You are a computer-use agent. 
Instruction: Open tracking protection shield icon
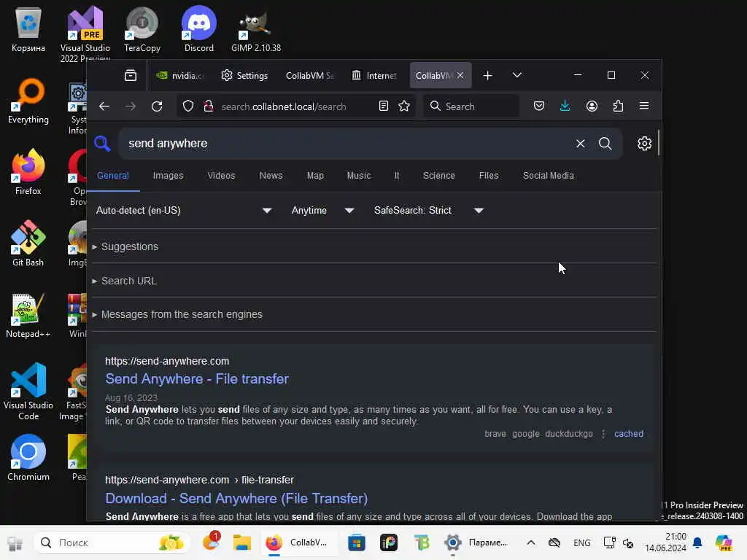tap(188, 106)
